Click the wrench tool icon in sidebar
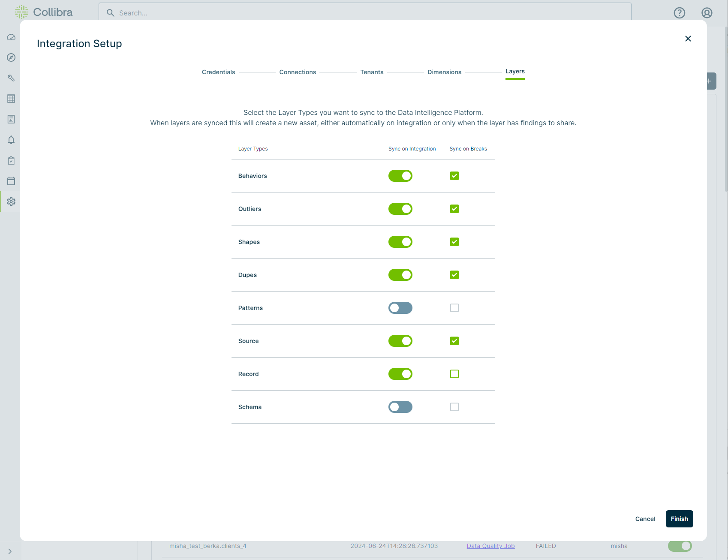 pyautogui.click(x=11, y=78)
